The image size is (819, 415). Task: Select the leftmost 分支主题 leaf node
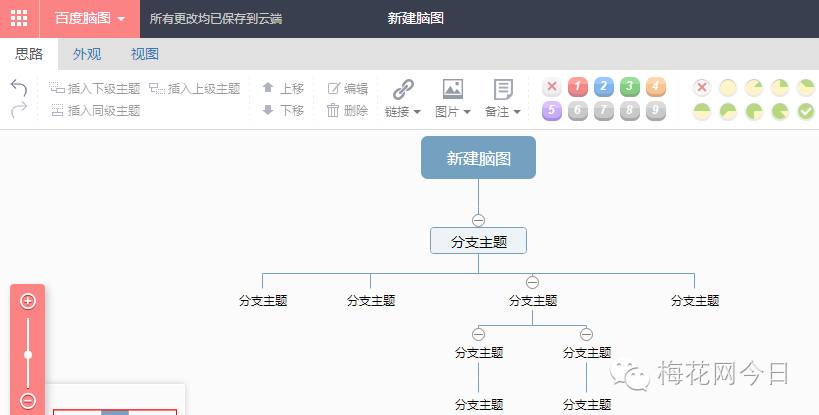[263, 301]
